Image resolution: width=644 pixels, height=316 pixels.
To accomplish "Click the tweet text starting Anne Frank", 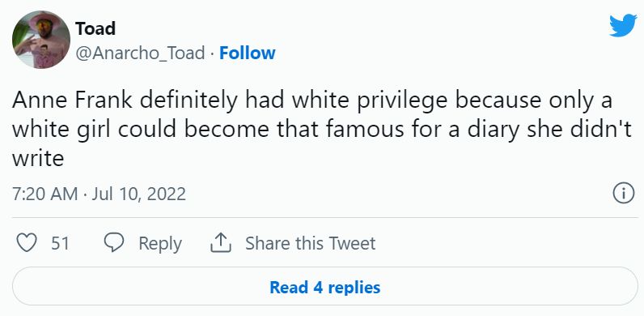I will [x=321, y=129].
